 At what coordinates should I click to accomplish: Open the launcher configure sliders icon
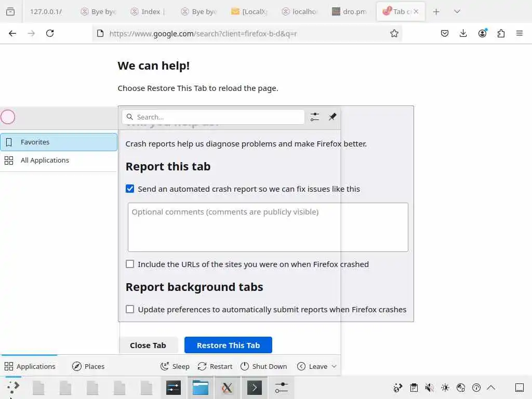pyautogui.click(x=314, y=117)
